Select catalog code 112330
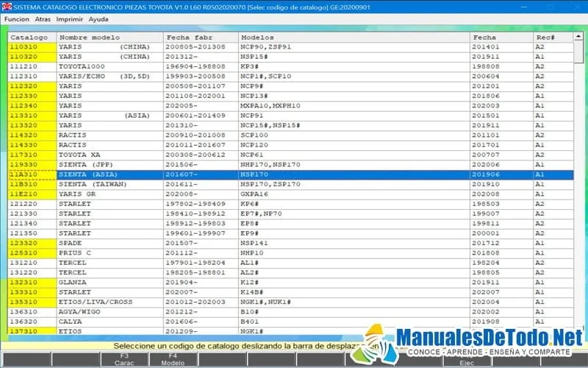 click(x=32, y=96)
